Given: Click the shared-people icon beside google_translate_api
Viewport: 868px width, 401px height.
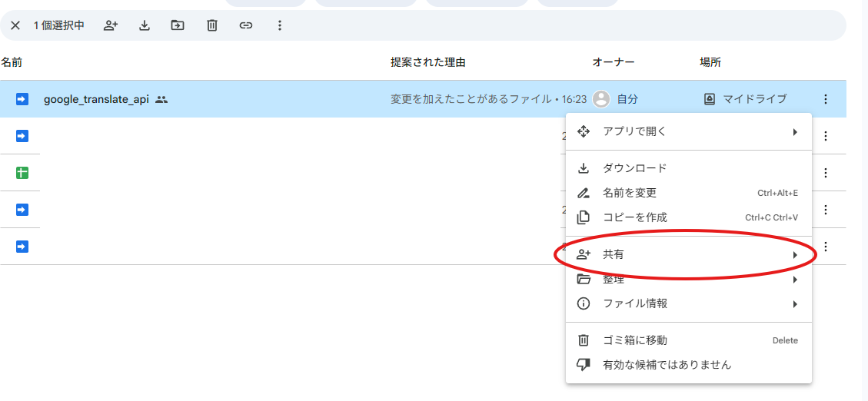Looking at the screenshot, I should point(161,100).
